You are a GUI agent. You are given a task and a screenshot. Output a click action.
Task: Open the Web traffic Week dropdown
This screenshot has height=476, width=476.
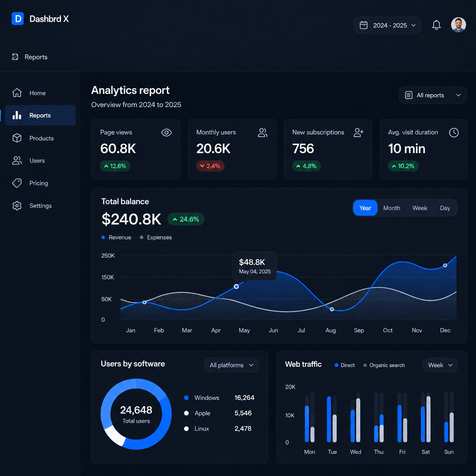point(440,365)
